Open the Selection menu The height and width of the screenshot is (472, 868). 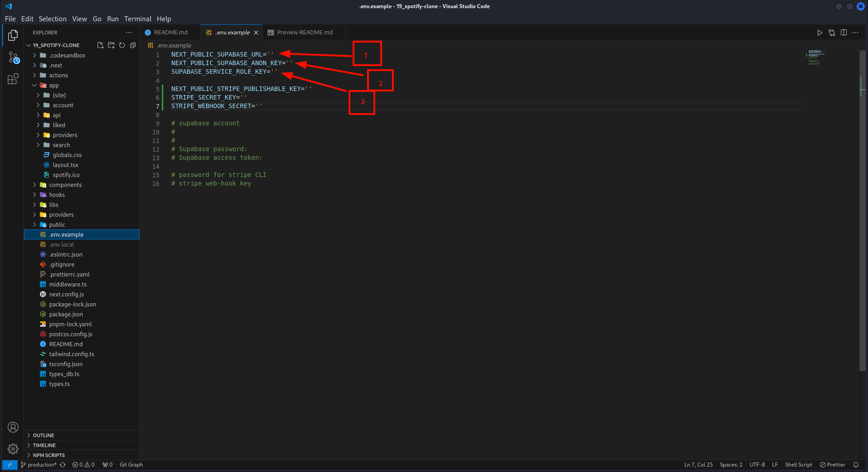pos(52,19)
